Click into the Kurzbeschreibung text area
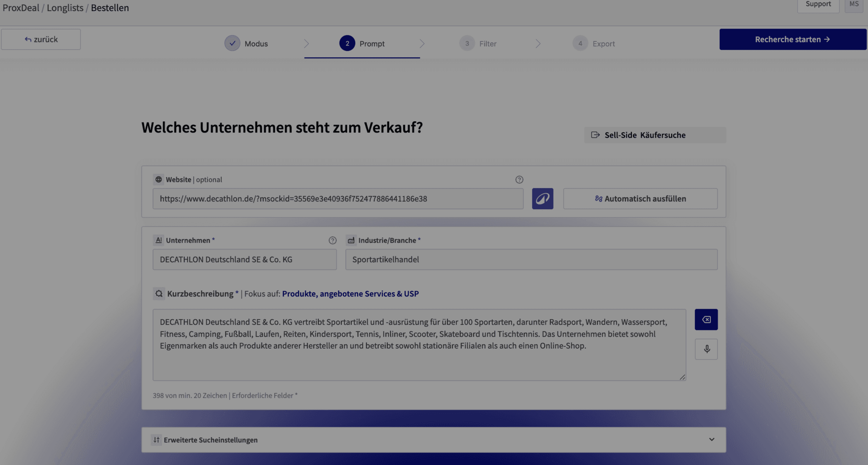 (419, 345)
